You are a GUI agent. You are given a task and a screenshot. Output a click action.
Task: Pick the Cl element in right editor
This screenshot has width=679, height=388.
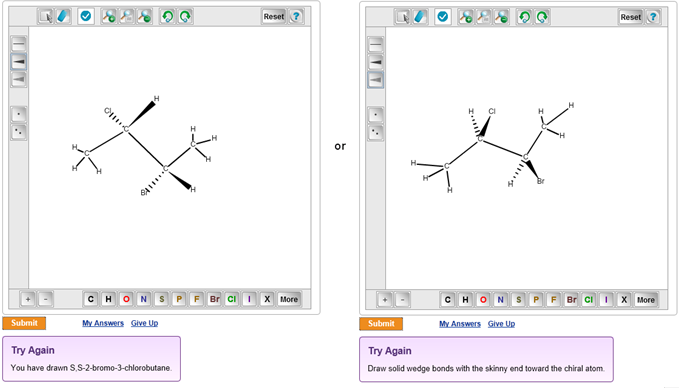click(x=588, y=300)
